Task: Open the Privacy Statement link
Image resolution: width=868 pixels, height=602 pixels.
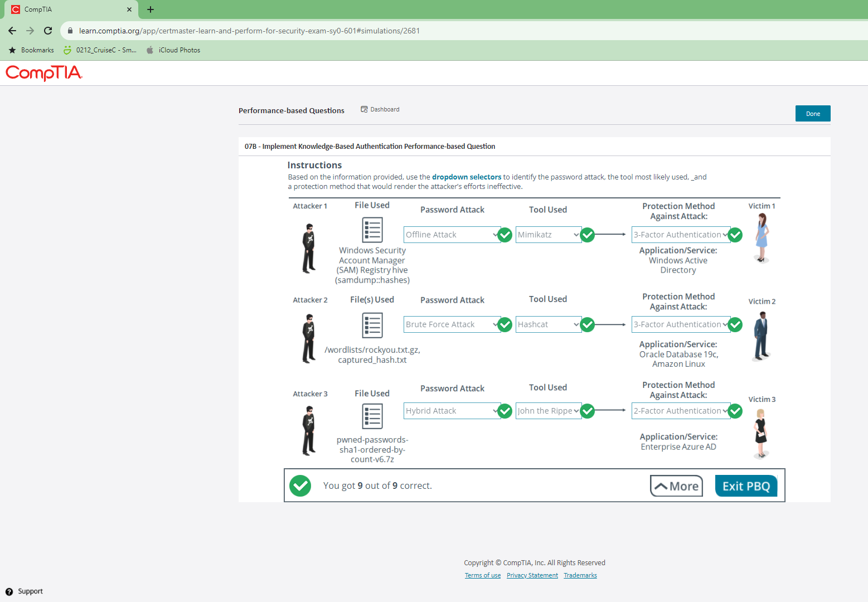Action: click(x=532, y=575)
